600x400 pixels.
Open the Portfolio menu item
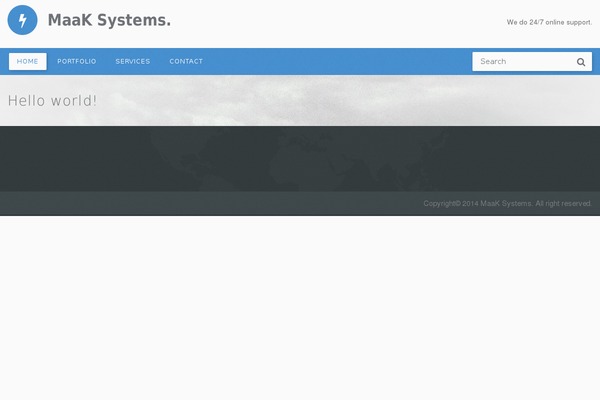click(77, 61)
